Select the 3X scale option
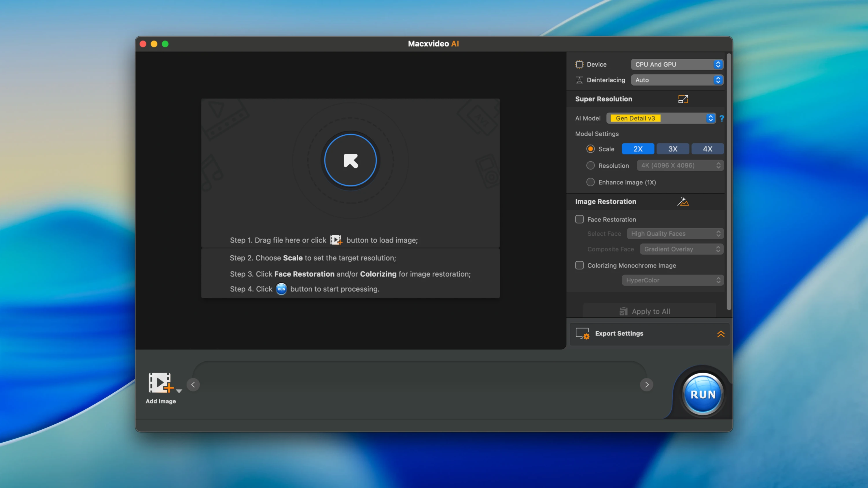 [673, 149]
